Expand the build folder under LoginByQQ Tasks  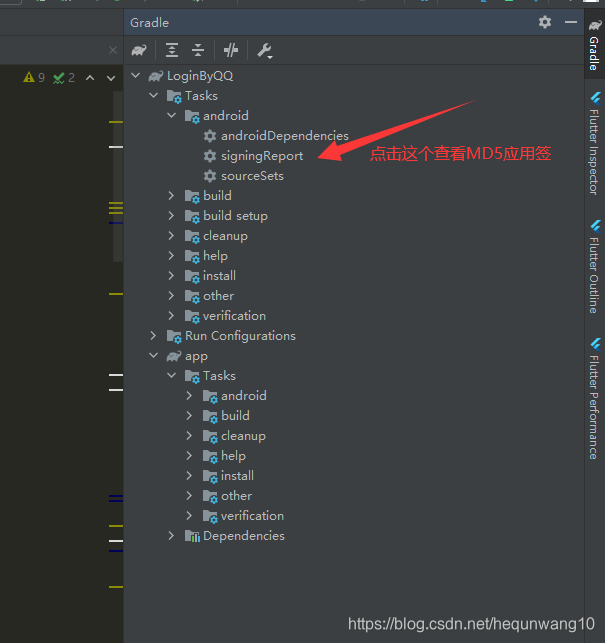(x=171, y=196)
